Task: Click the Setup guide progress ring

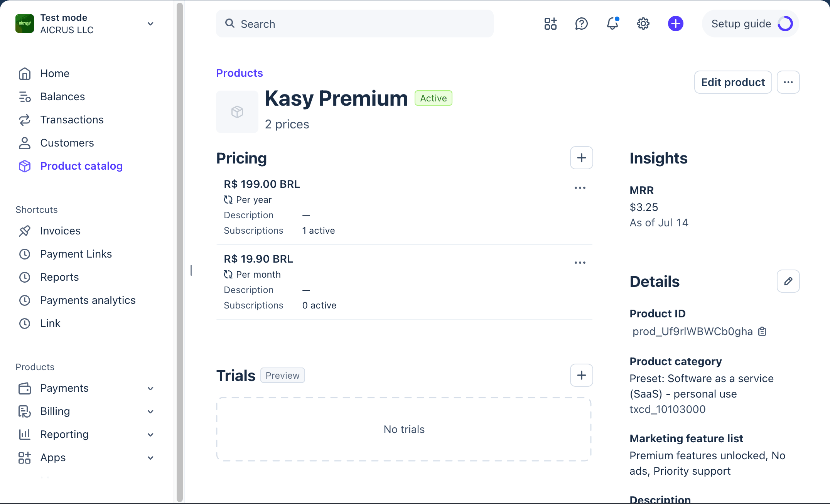Action: tap(785, 24)
